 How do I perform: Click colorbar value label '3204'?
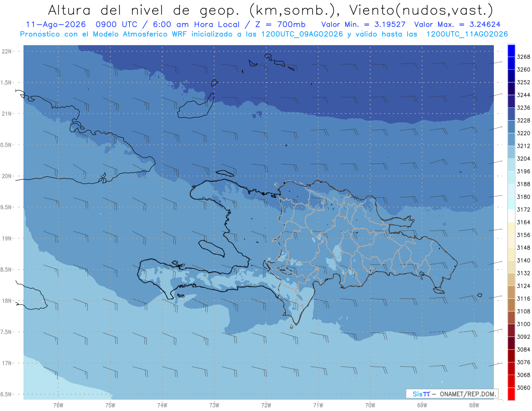tap(524, 159)
